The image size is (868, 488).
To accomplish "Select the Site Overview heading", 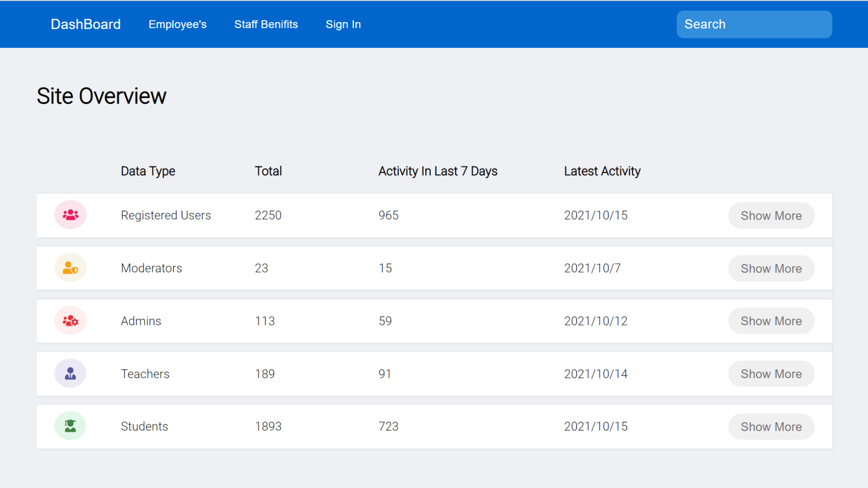I will (x=101, y=96).
